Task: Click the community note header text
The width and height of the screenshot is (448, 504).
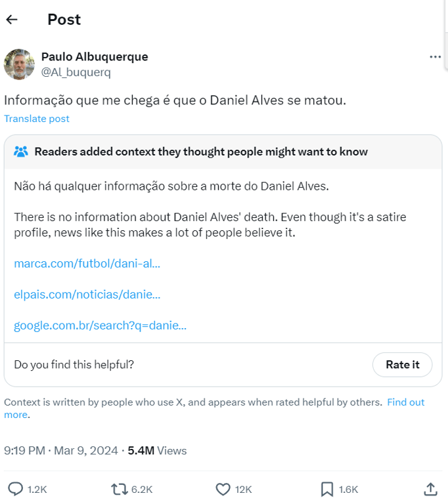Action: click(x=201, y=152)
